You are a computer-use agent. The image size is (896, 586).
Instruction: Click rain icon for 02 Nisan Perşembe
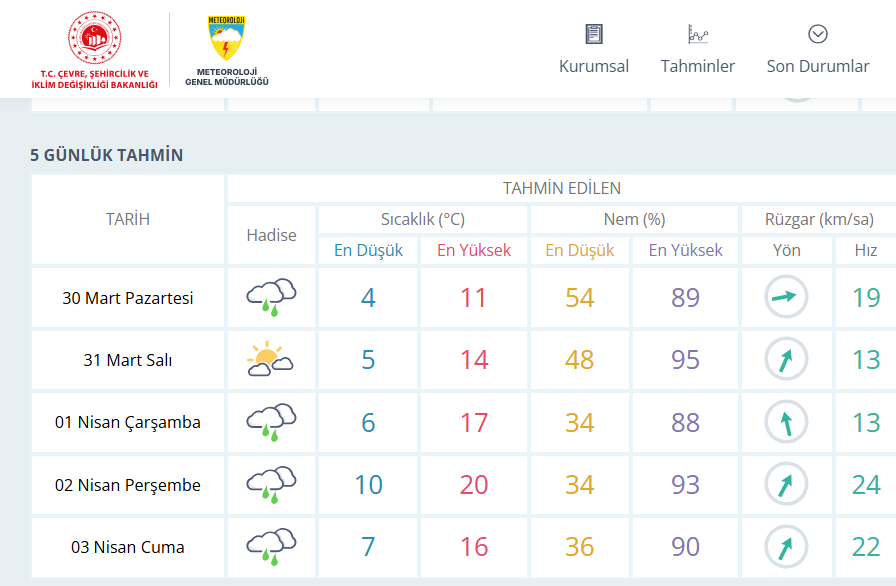(271, 485)
